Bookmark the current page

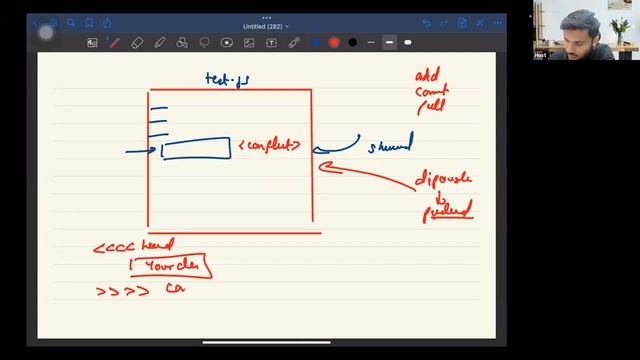(89, 23)
